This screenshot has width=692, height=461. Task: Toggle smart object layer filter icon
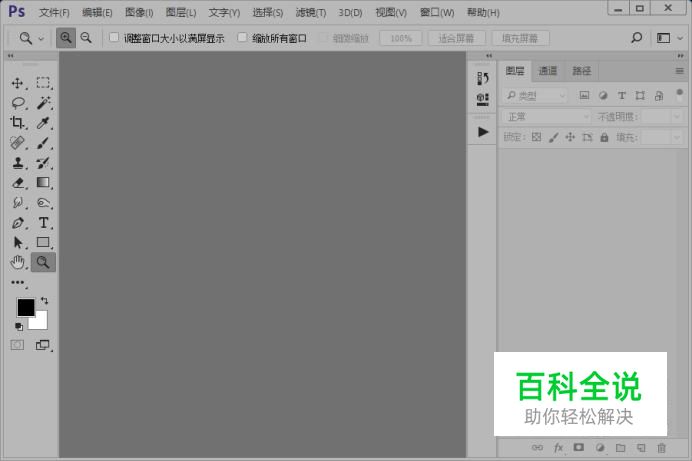click(659, 95)
